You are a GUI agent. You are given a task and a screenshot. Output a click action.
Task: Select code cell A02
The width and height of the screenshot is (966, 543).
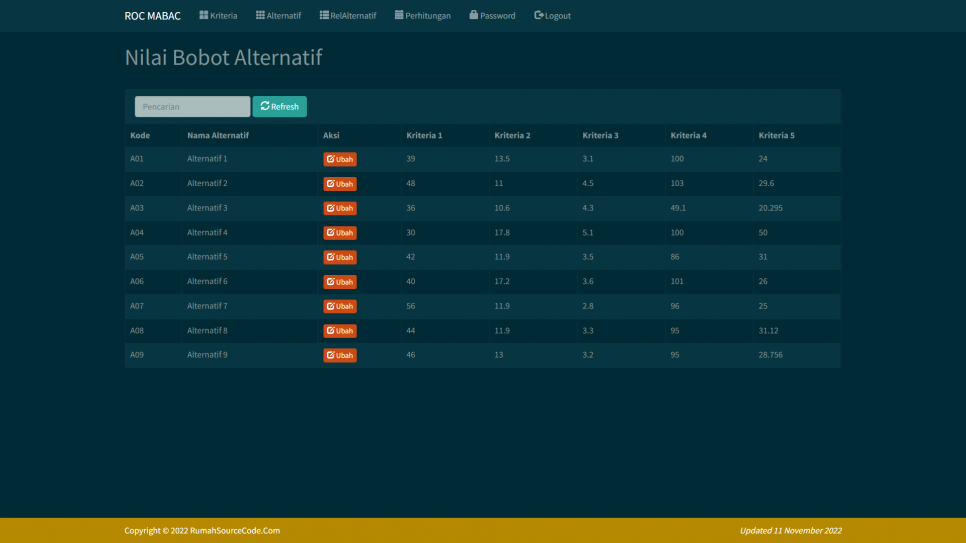137,184
